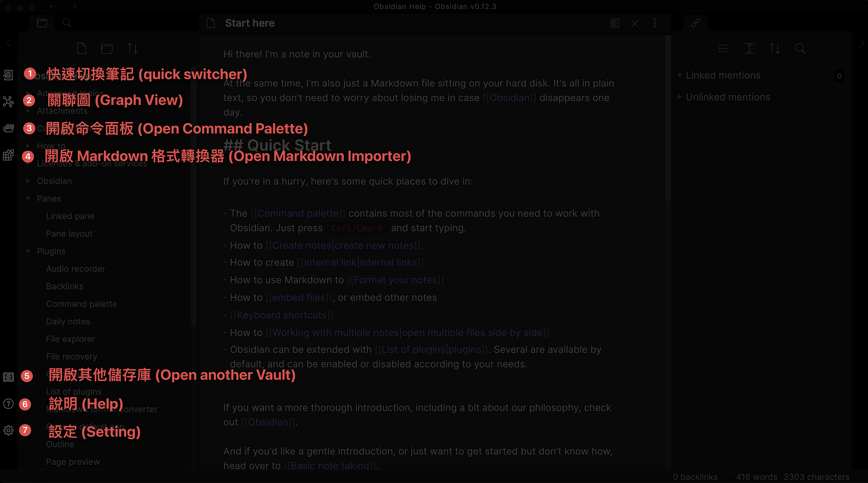Screen dimensions: 868x483
Task: Follow the Keyboard shortcuts link
Action: [281, 315]
